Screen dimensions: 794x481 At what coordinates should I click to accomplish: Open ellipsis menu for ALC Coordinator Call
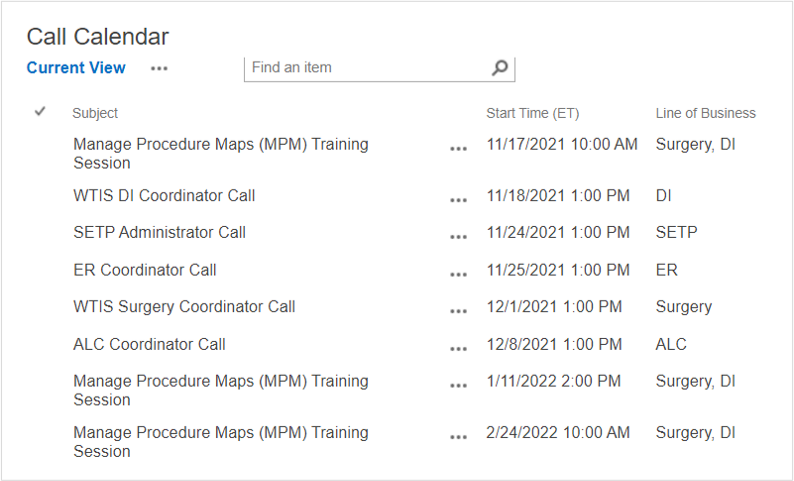pos(458,348)
